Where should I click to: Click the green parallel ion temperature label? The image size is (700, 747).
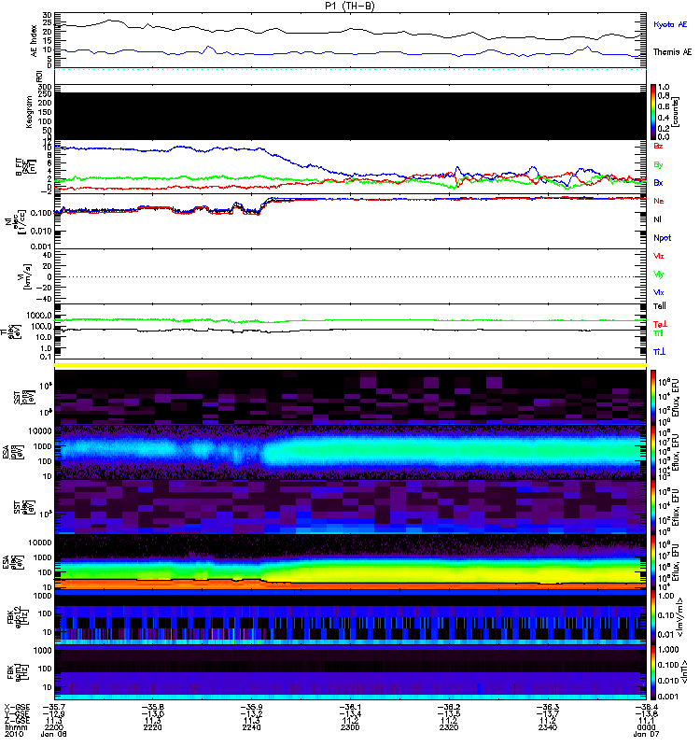point(658,333)
